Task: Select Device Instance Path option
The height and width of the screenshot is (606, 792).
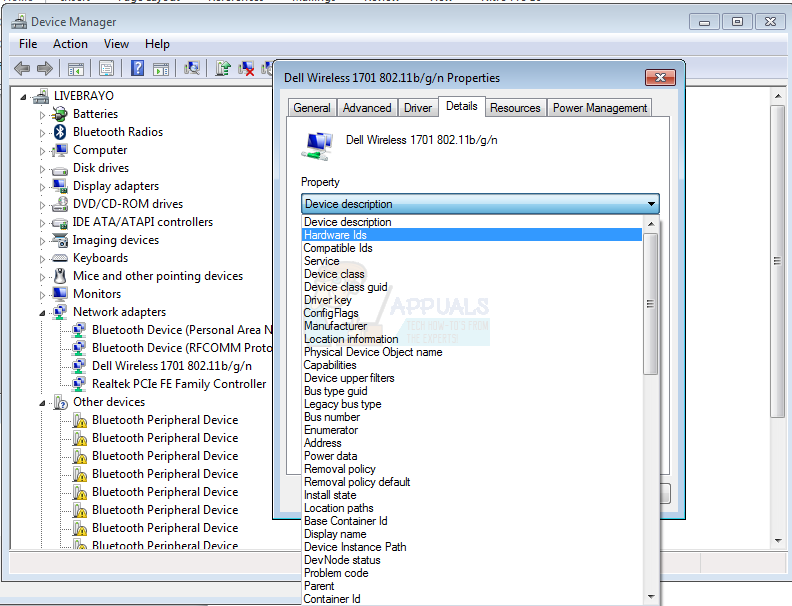Action: coord(472,547)
